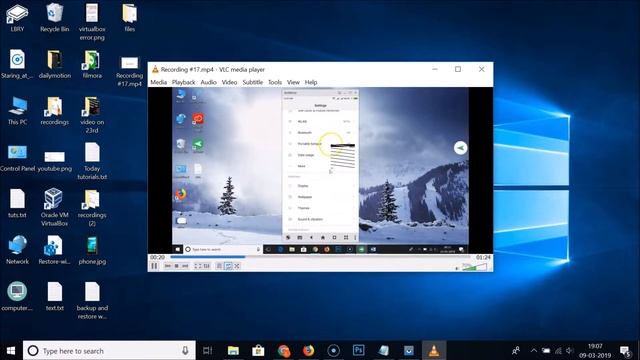The image size is (640, 360).
Task: Skip to previous media in VLC
Action: pos(168,266)
